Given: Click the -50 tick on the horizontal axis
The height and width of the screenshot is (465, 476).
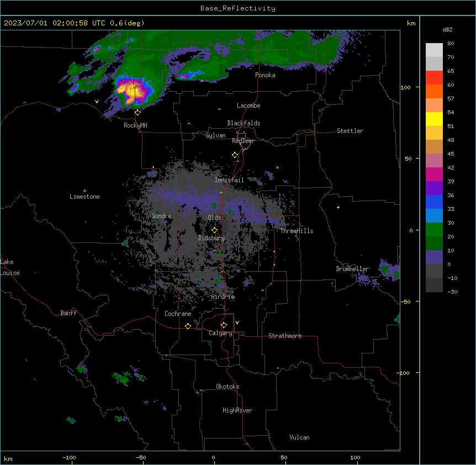Looking at the screenshot, I should [141, 457].
